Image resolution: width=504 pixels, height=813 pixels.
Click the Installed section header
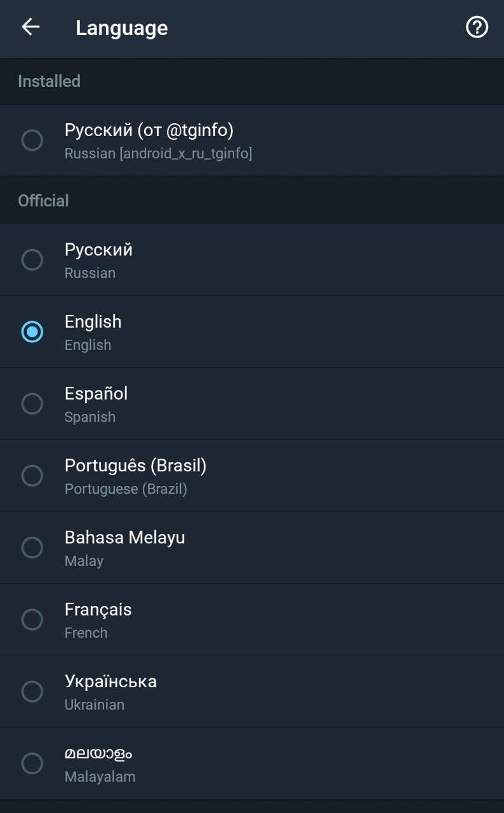point(49,81)
